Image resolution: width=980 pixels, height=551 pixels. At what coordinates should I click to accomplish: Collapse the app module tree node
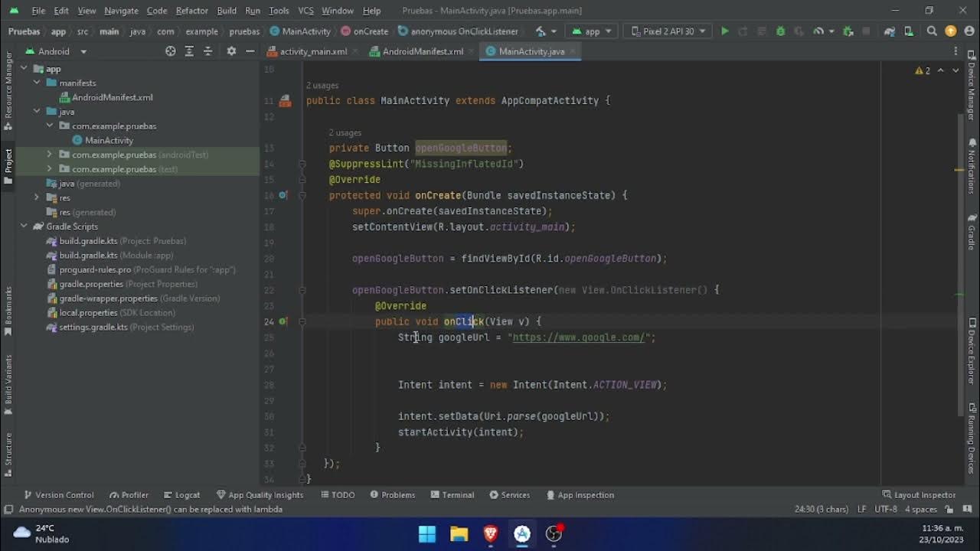[24, 69]
